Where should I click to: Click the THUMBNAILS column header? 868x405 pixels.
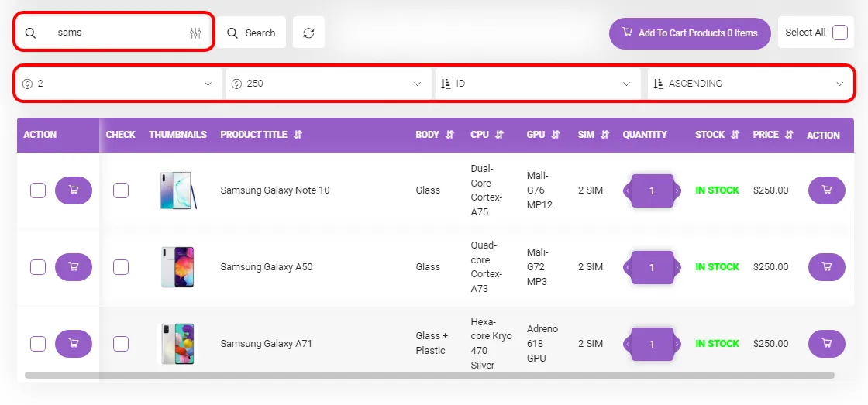tap(177, 135)
